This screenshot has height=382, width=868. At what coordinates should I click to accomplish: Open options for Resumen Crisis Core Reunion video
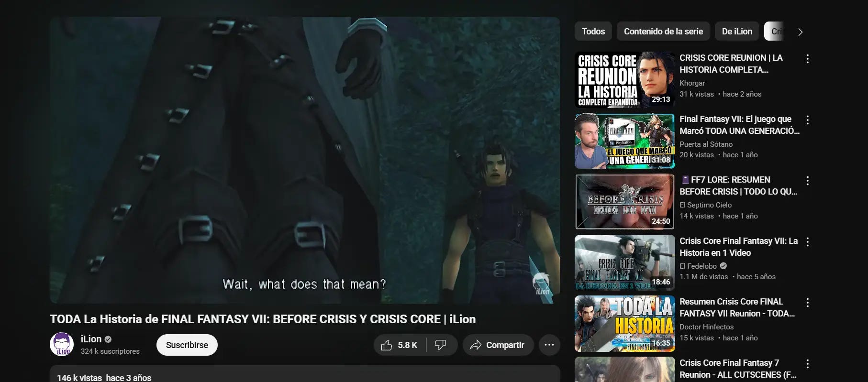click(807, 303)
